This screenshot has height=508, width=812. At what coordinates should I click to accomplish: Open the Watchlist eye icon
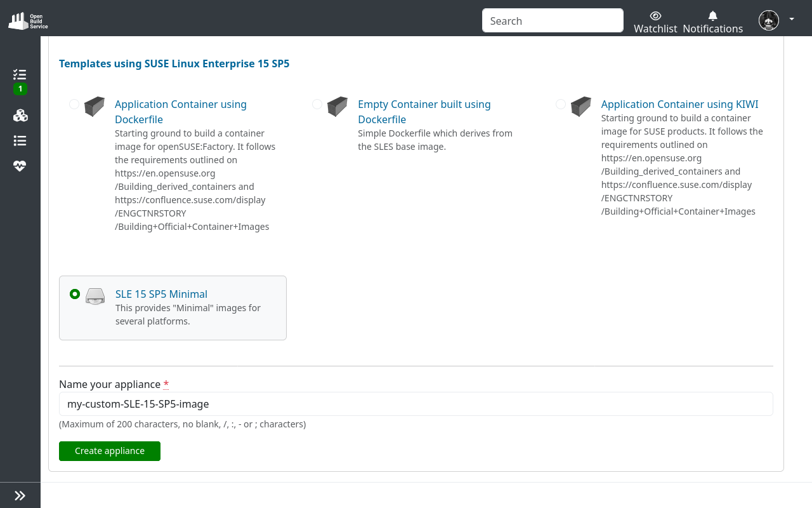click(655, 16)
